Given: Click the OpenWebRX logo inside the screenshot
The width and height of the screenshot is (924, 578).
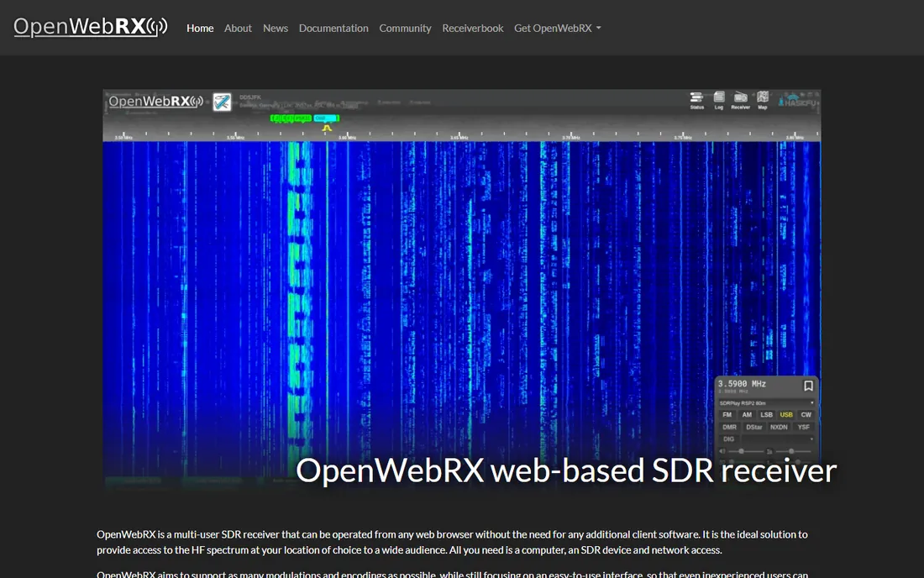Looking at the screenshot, I should (x=155, y=102).
